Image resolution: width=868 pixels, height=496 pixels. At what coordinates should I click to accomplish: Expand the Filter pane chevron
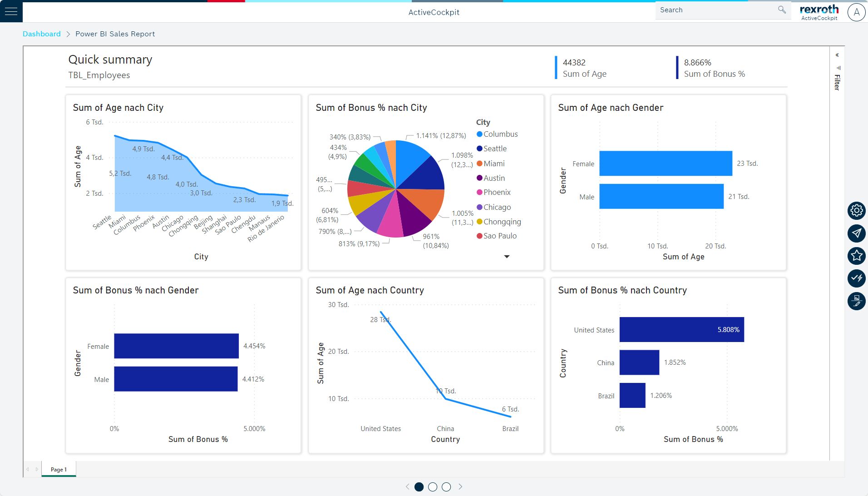(x=837, y=55)
